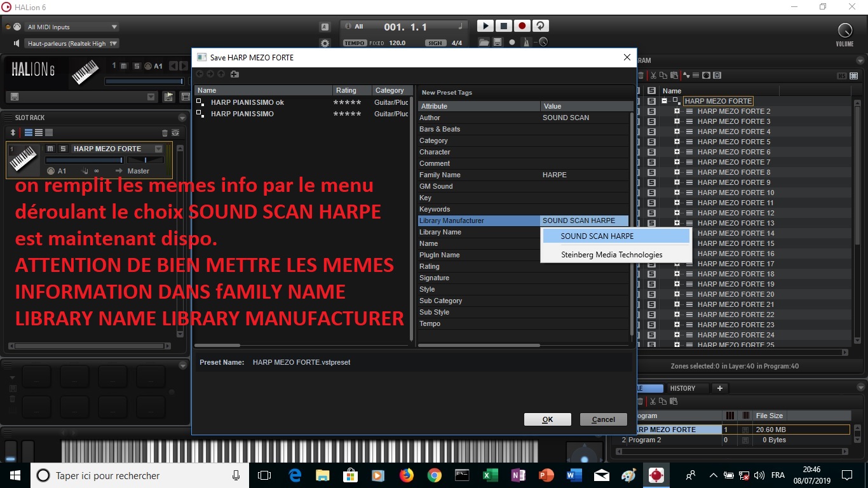Open MIDI activity icon in Program toolbar
This screenshot has height=488, width=868.
[705, 75]
